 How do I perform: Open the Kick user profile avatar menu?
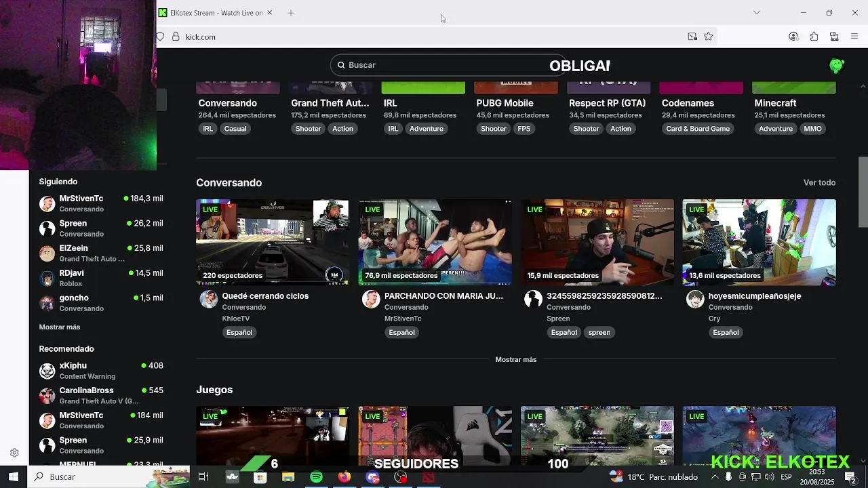pos(836,65)
